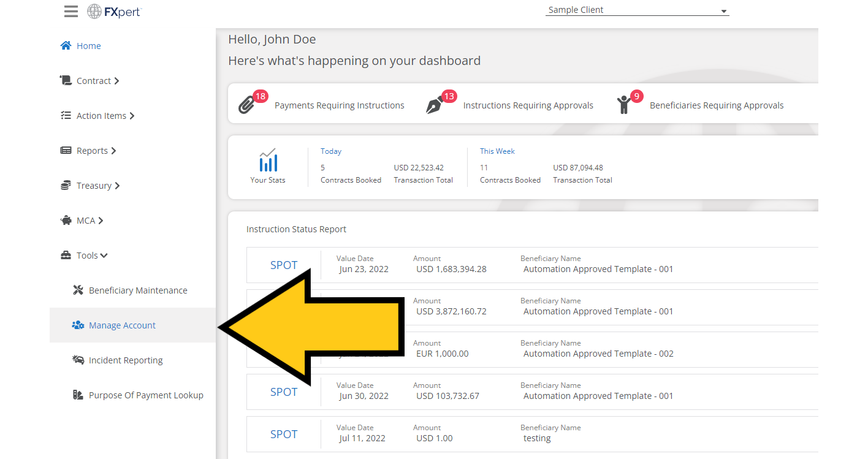Click the Reports table icon
This screenshot has height=459, width=868.
pyautogui.click(x=66, y=150)
